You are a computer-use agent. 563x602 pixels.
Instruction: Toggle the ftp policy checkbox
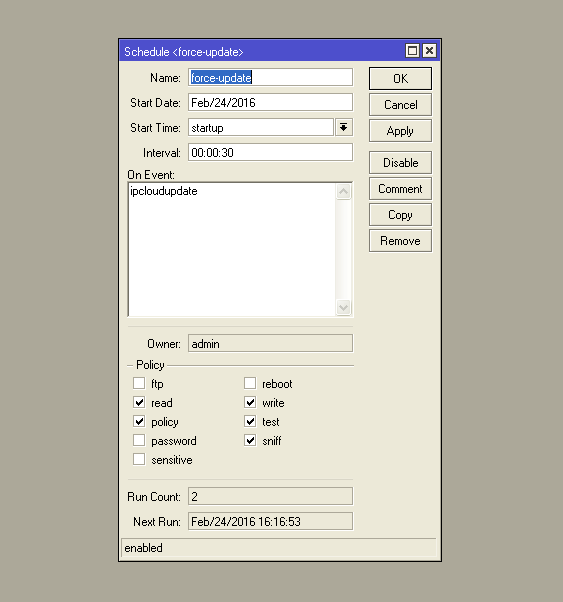click(x=139, y=383)
